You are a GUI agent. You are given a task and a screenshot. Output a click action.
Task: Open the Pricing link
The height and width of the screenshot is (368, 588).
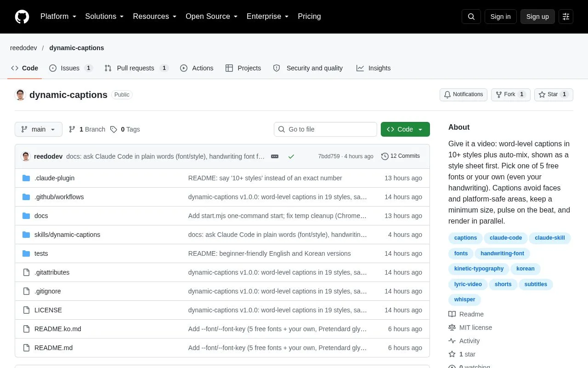309,17
